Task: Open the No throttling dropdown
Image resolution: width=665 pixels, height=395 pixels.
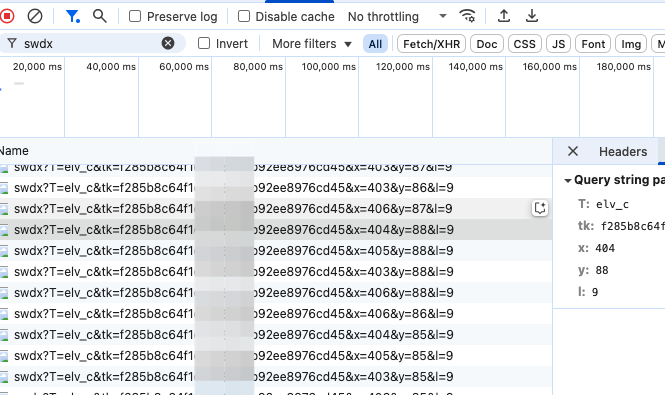Action: pos(397,17)
